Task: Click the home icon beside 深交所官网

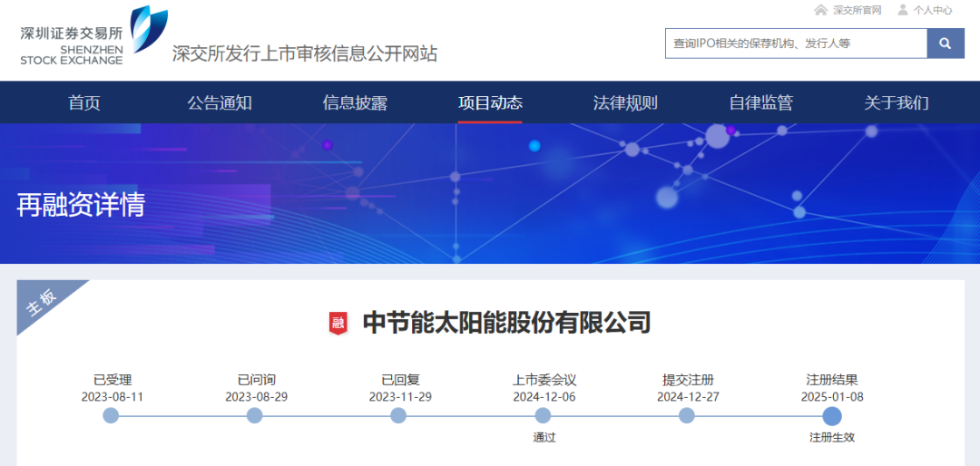Action: coord(820,10)
